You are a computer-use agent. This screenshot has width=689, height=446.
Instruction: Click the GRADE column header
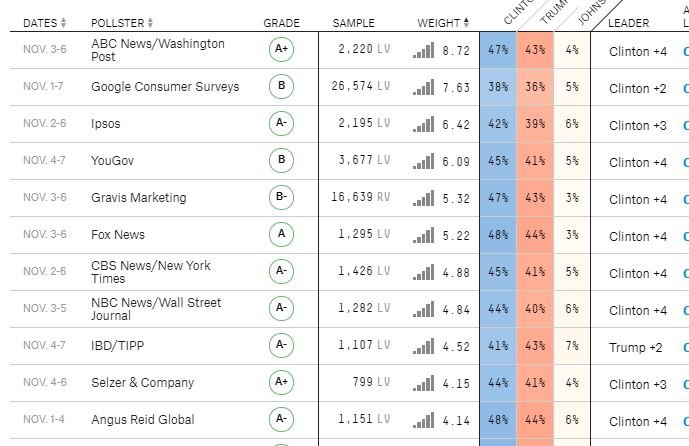click(x=281, y=23)
